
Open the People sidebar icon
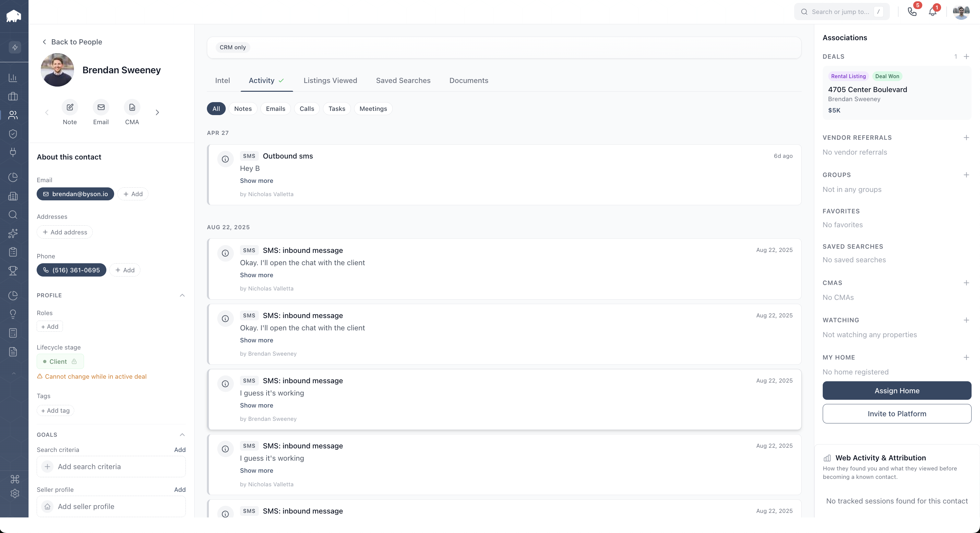coord(13,115)
